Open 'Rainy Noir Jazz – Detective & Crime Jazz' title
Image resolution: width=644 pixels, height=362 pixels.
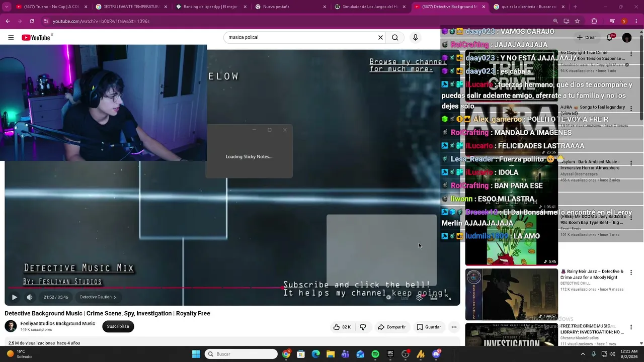(592, 275)
